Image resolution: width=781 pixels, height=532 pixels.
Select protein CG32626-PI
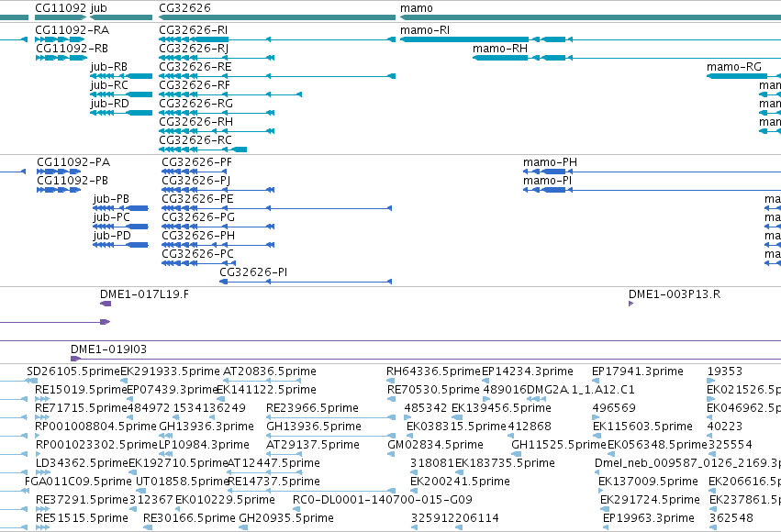[x=253, y=272]
